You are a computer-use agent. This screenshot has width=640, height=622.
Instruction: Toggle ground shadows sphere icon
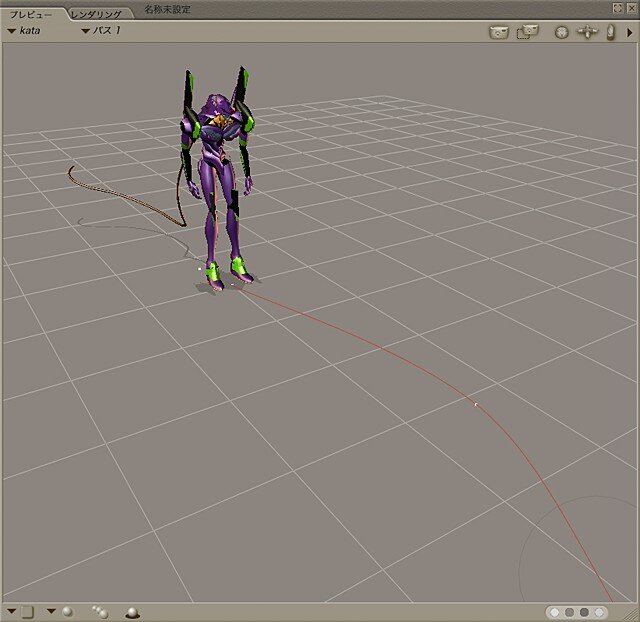pos(132,612)
